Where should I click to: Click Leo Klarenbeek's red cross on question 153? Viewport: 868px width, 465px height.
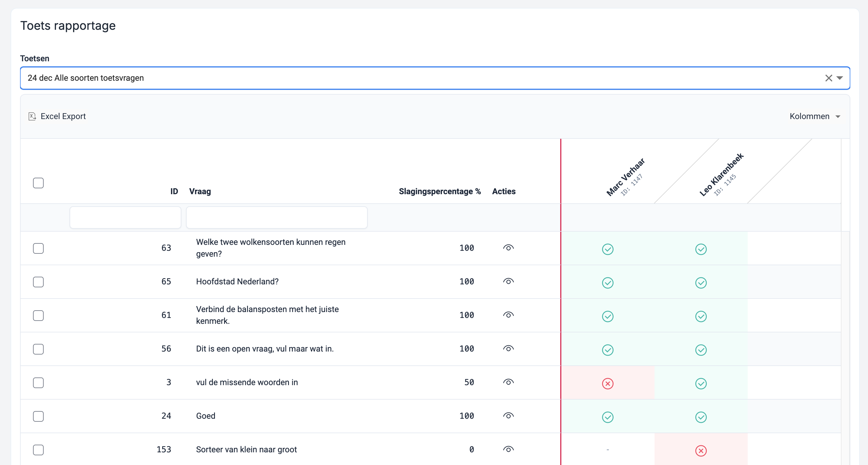coord(701,451)
